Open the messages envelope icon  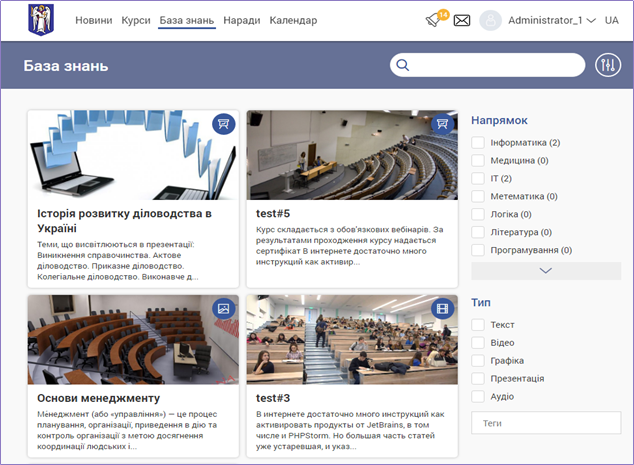coord(462,20)
